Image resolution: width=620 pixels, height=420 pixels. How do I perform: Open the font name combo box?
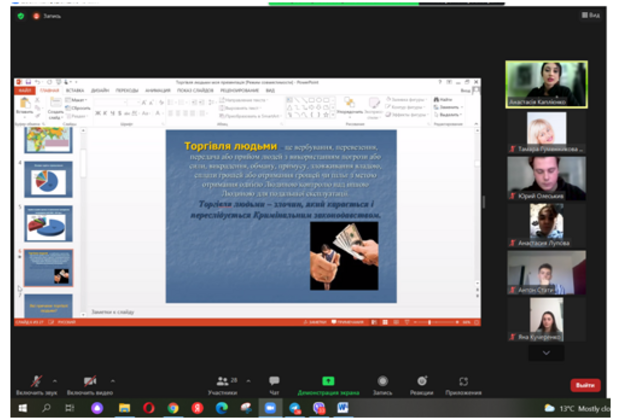[x=110, y=103]
